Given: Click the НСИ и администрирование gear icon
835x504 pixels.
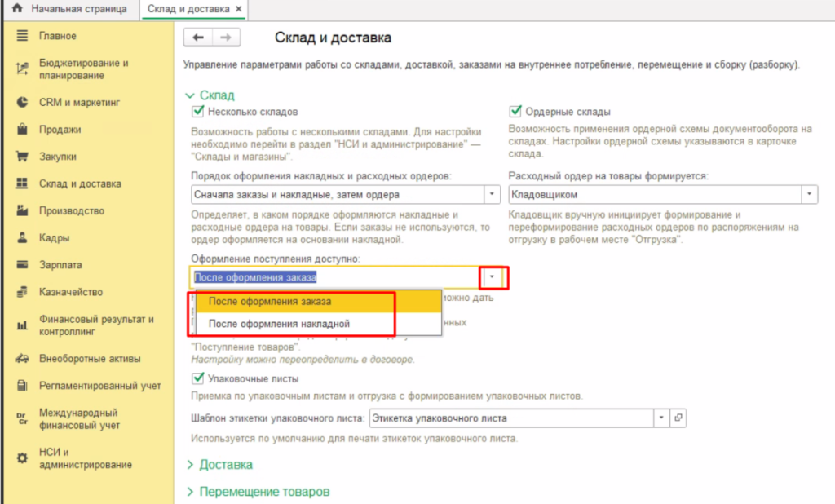Looking at the screenshot, I should [x=22, y=458].
